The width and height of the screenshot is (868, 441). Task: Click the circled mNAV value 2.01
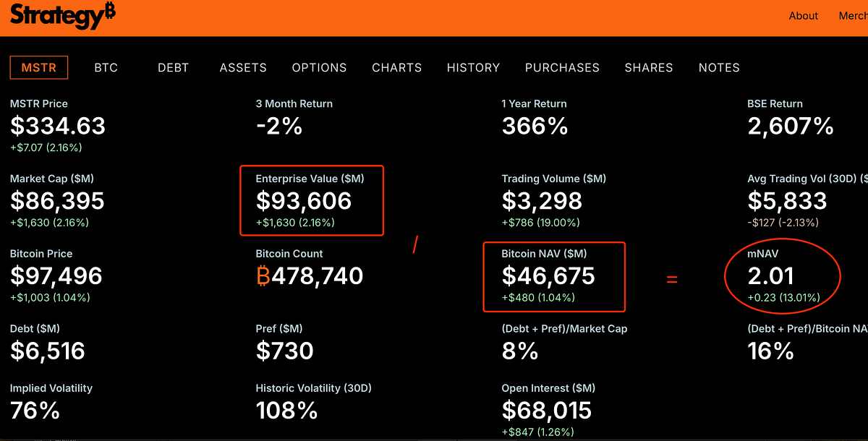(771, 275)
